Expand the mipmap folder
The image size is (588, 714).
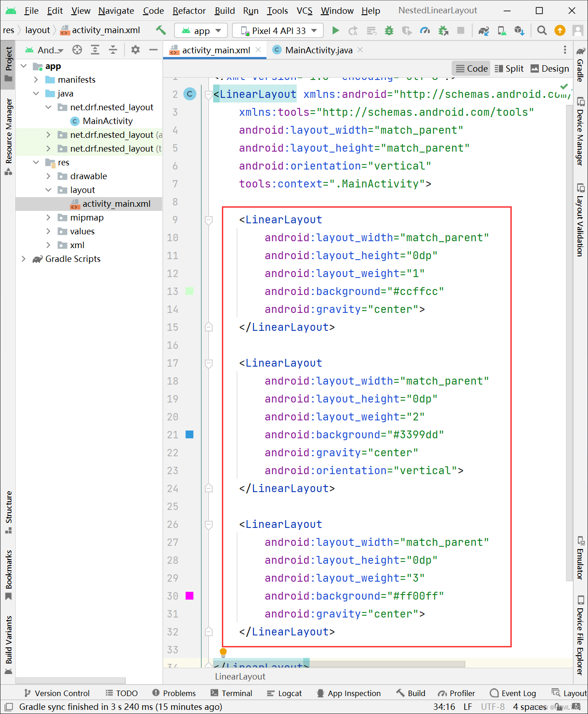48,218
